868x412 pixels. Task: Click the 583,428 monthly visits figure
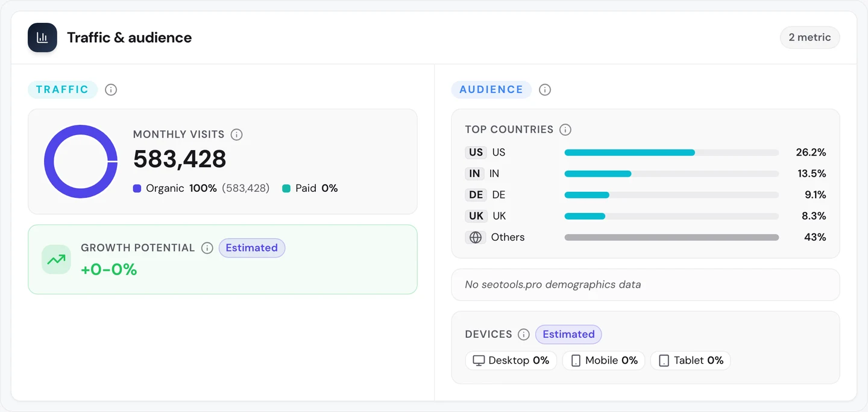pos(180,159)
